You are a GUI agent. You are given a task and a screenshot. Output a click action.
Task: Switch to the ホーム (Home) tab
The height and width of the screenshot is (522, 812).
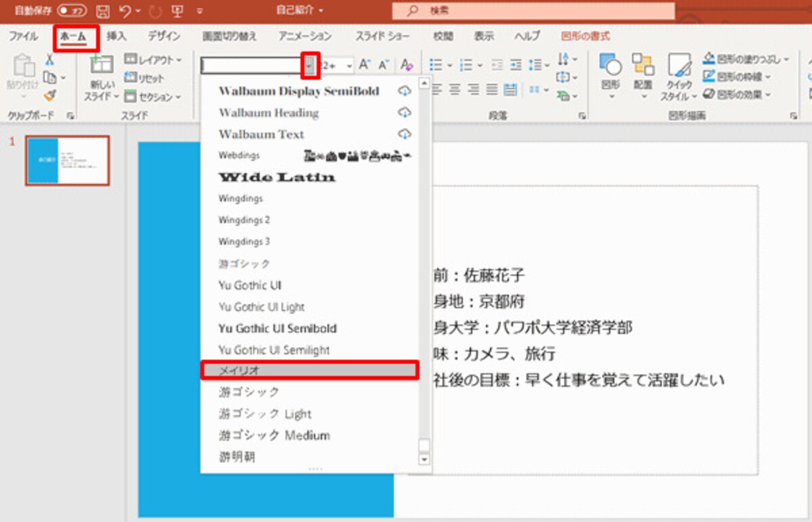(74, 37)
